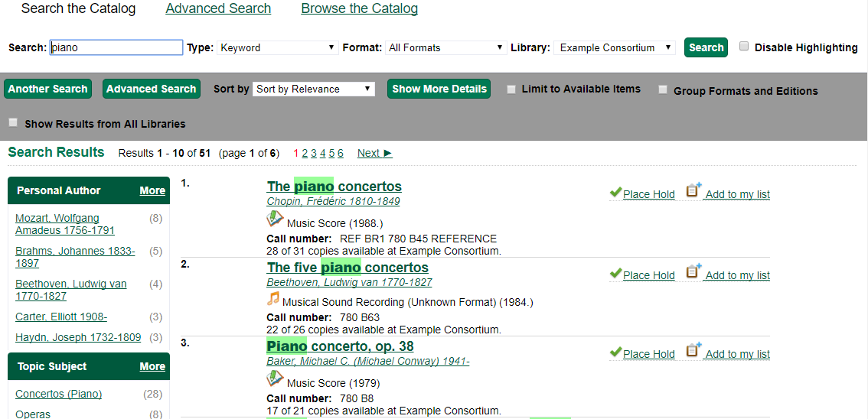
Task: Click the Music Score icon under Chopin's piano concertos
Action: tap(275, 219)
